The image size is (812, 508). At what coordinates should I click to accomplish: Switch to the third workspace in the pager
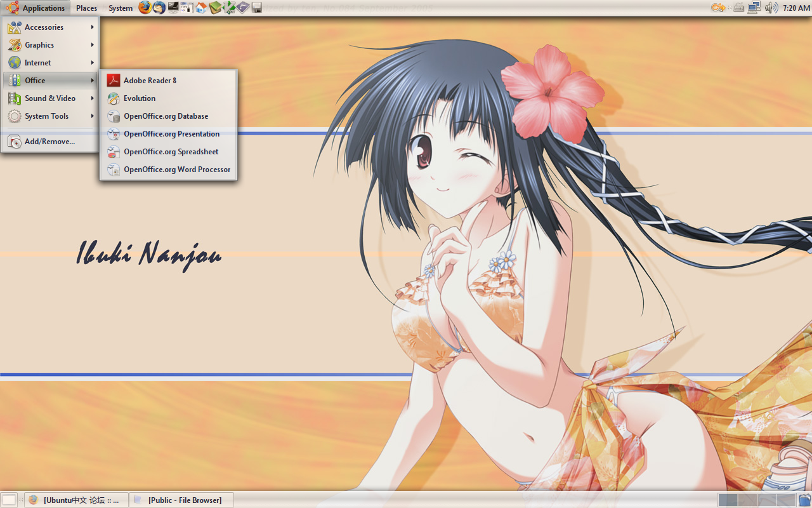coord(766,500)
